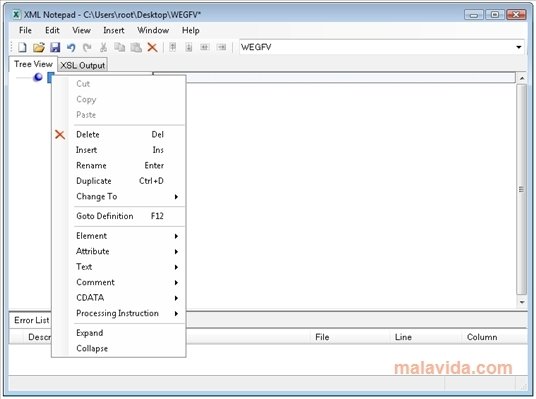Click the WEGFV path combo box field
The image size is (536, 399).
[x=381, y=47]
